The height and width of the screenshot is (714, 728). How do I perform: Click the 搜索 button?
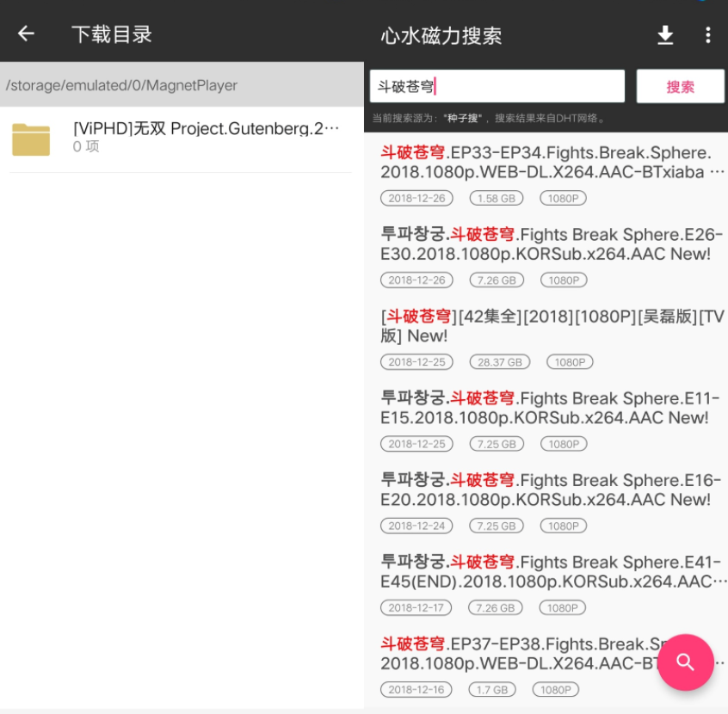coord(680,86)
